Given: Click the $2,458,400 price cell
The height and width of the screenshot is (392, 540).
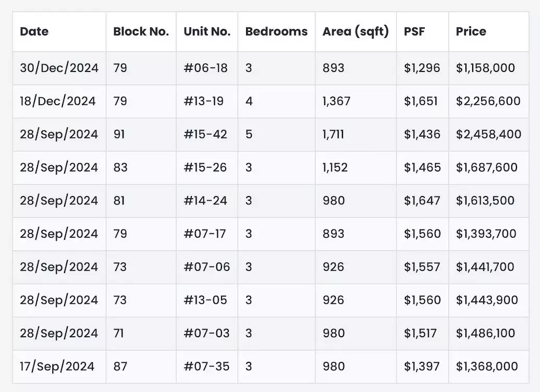Looking at the screenshot, I should [x=489, y=134].
